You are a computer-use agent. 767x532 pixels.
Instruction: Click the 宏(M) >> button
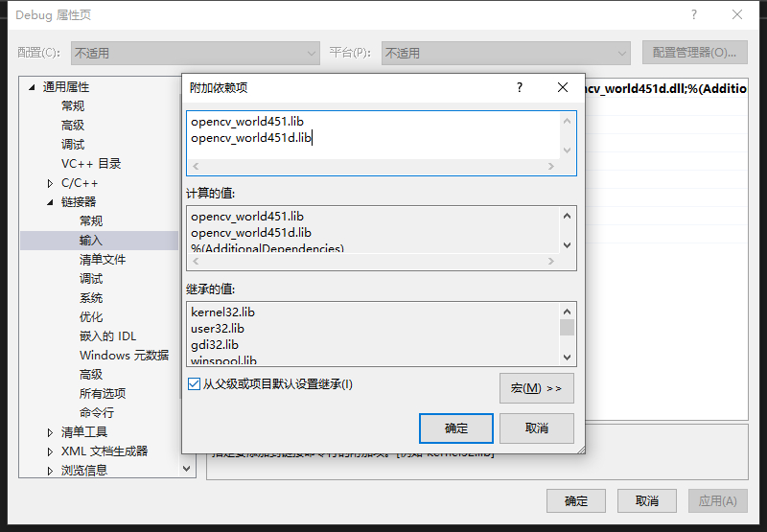pos(536,388)
